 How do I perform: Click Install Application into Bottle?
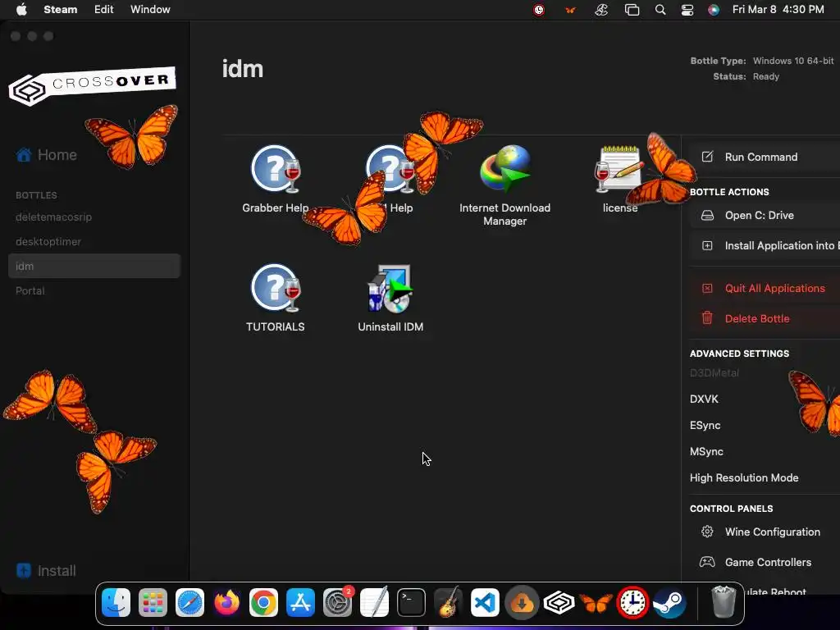tap(765, 246)
